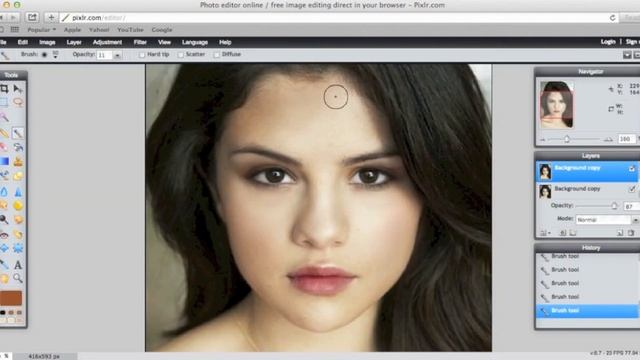Open the YouTube bookmark

pos(130,30)
